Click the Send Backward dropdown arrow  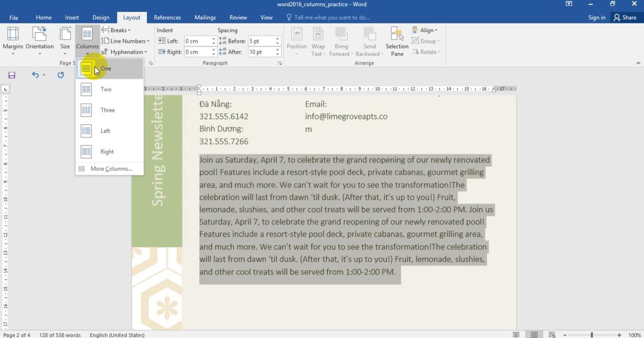381,54
